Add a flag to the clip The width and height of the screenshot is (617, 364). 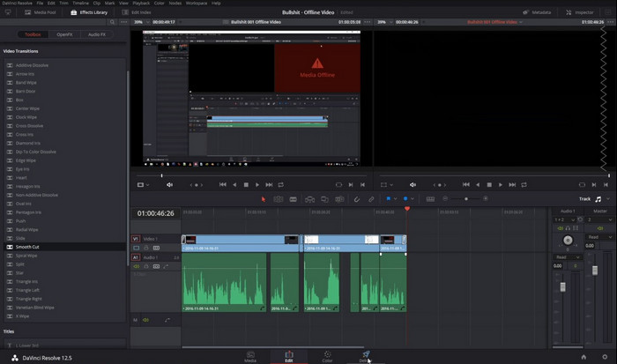pyautogui.click(x=388, y=198)
